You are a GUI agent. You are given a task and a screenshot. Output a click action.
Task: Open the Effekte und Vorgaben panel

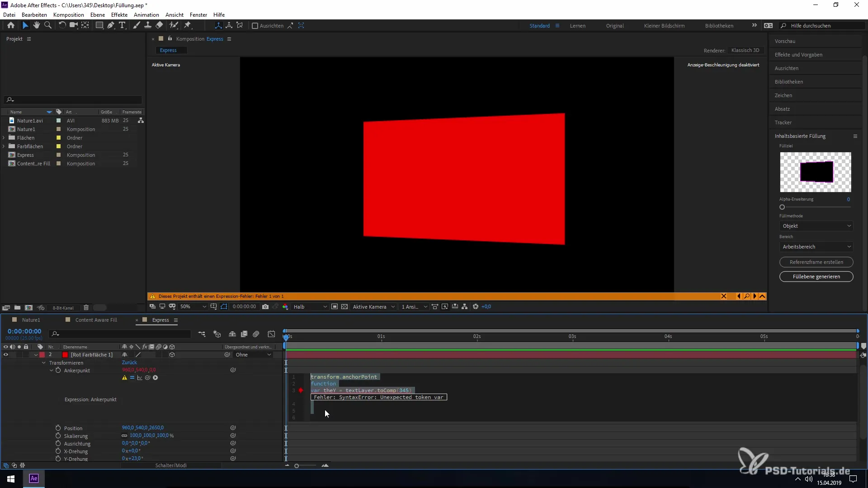pyautogui.click(x=798, y=55)
